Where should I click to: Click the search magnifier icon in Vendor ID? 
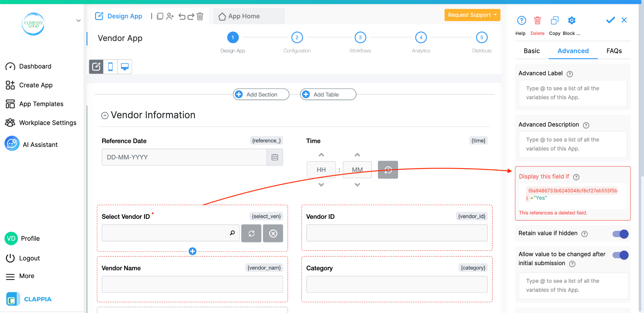tap(232, 233)
